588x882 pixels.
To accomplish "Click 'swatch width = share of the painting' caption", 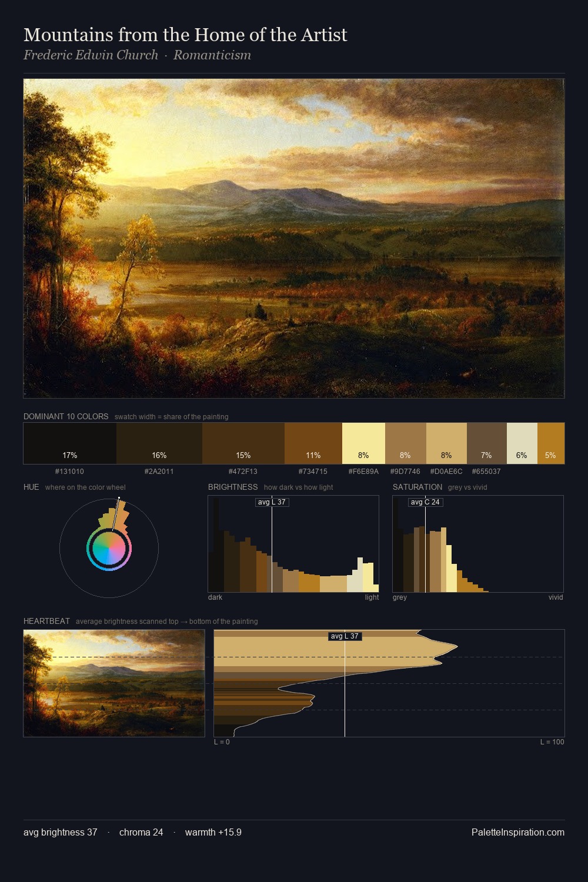I will tap(172, 417).
